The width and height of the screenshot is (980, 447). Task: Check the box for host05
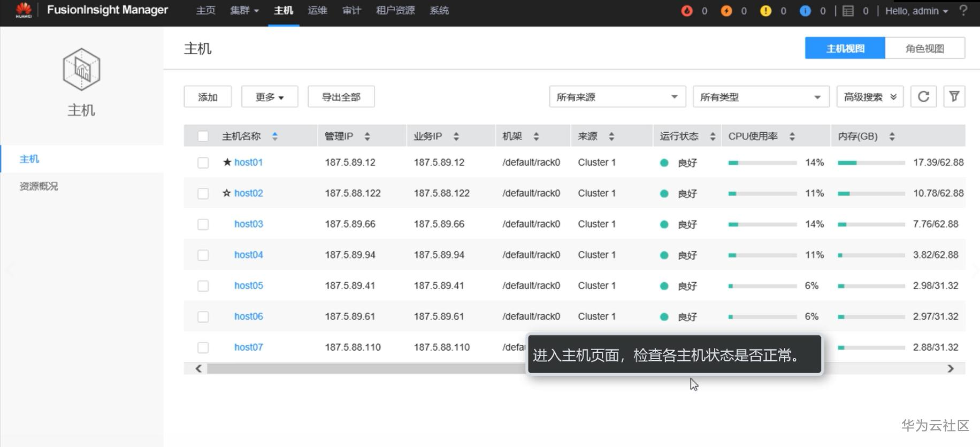pos(203,286)
